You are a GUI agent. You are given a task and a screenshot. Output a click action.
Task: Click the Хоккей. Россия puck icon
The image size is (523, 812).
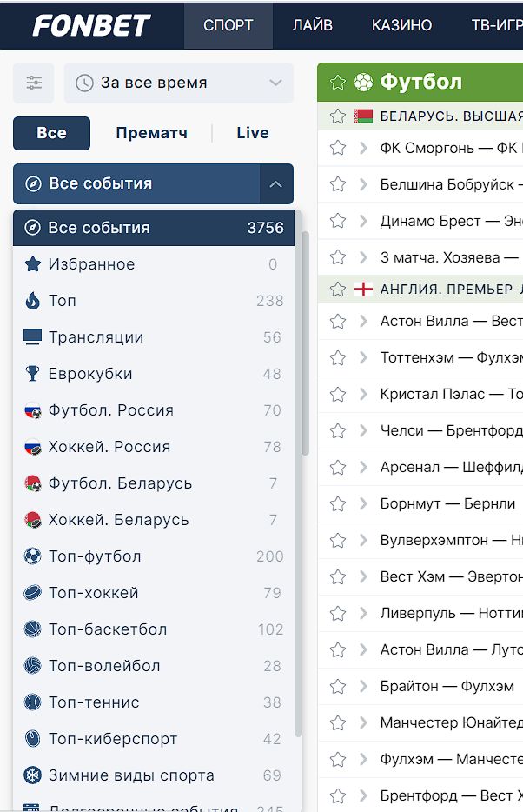(x=33, y=446)
